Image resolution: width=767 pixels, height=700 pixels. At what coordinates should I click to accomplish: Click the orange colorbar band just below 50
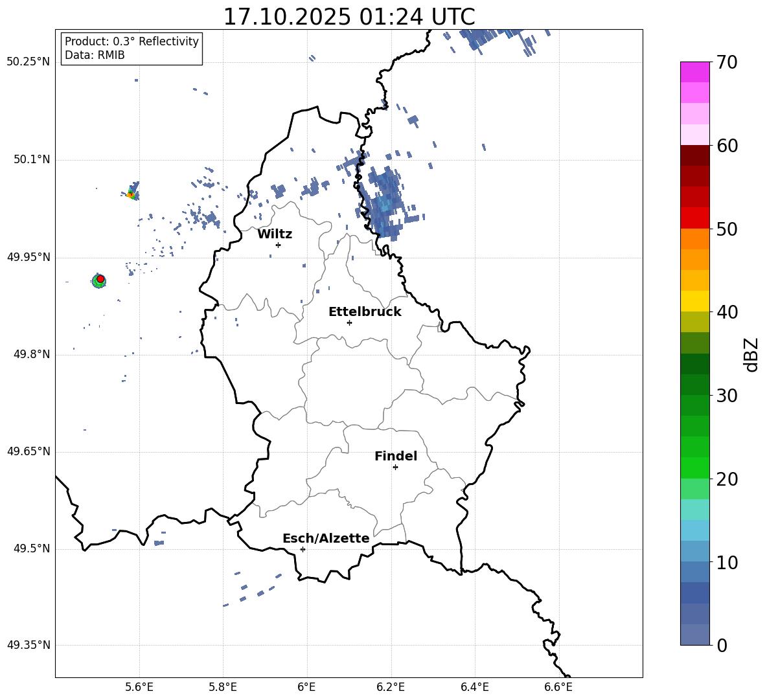694,239
